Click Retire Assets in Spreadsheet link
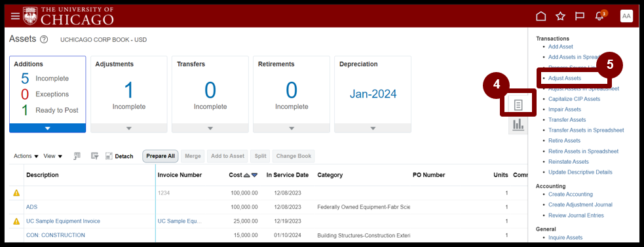The image size is (644, 247). 583,151
